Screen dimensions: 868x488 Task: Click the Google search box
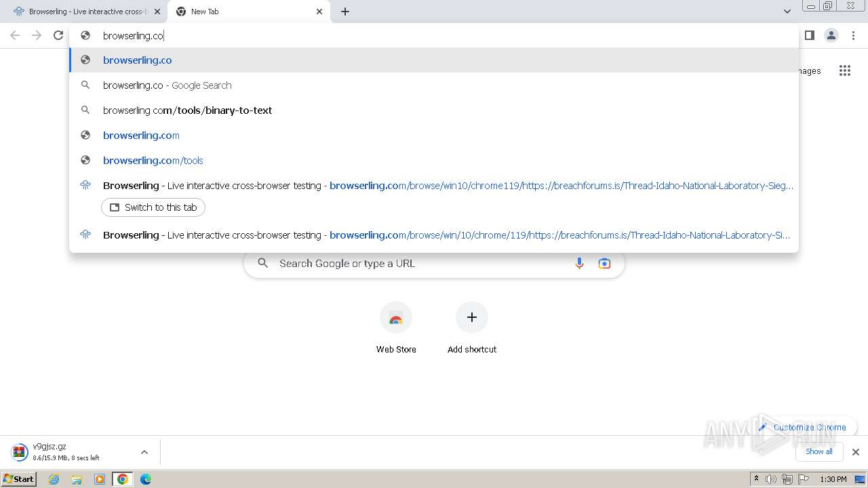tap(434, 264)
